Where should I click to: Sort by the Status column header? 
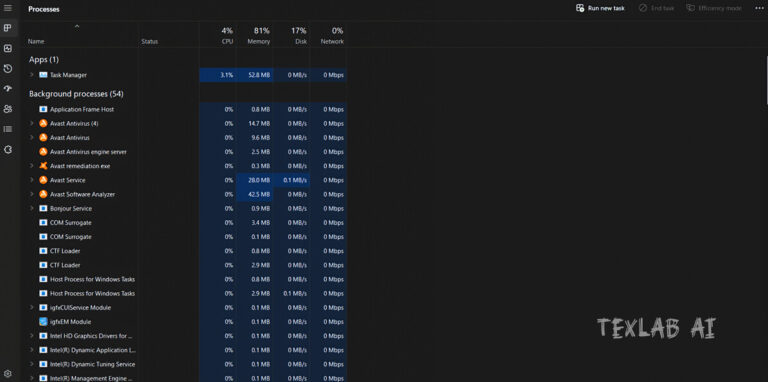(x=149, y=42)
